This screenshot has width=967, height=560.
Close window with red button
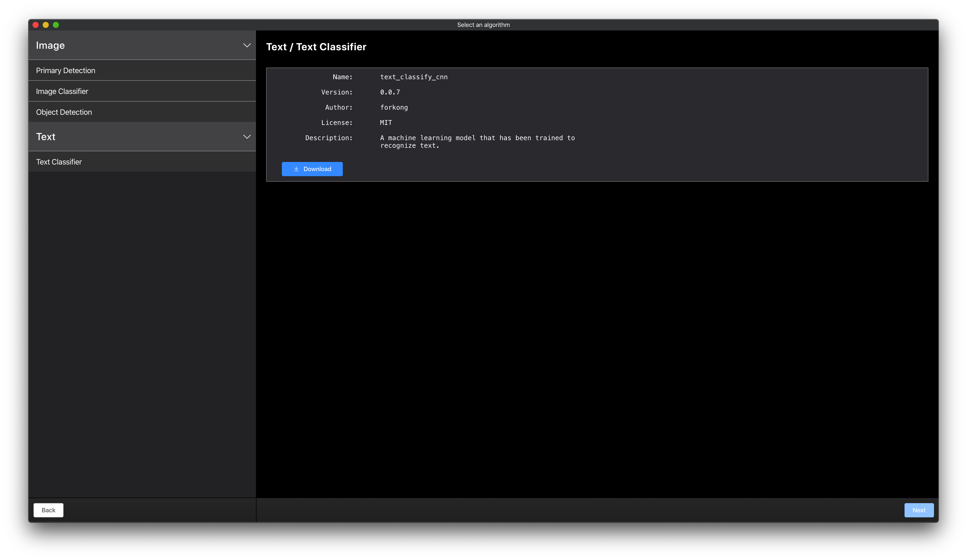coord(36,25)
